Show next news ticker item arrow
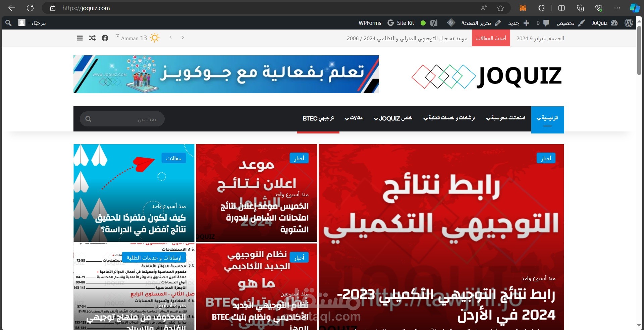 (183, 37)
